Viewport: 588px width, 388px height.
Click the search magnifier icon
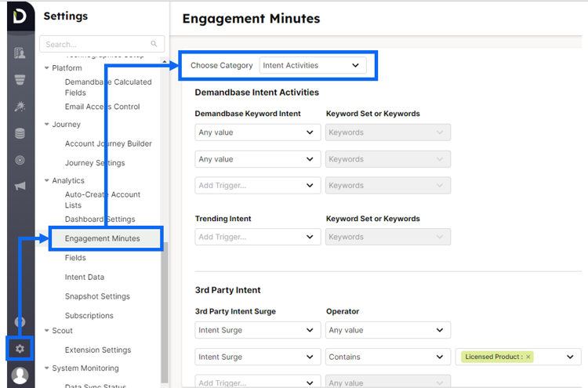(154, 44)
